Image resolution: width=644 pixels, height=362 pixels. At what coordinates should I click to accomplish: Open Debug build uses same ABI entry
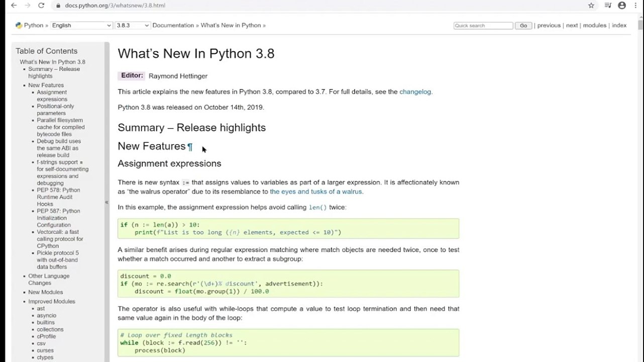point(59,148)
